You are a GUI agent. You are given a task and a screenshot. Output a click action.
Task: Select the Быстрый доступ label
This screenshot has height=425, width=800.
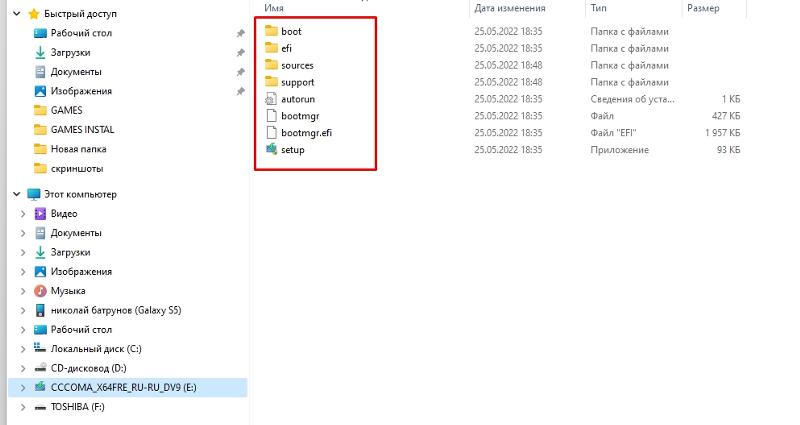(81, 14)
